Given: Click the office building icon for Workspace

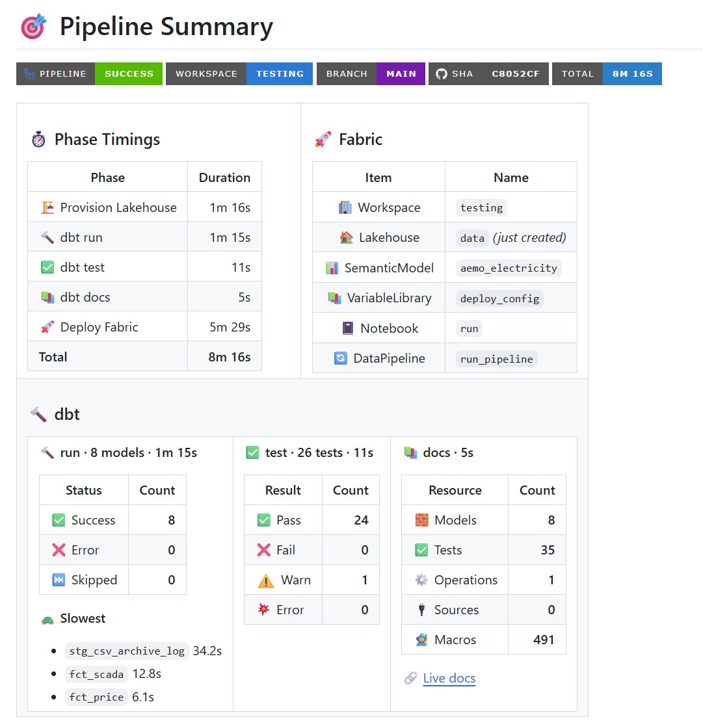Looking at the screenshot, I should [x=345, y=207].
